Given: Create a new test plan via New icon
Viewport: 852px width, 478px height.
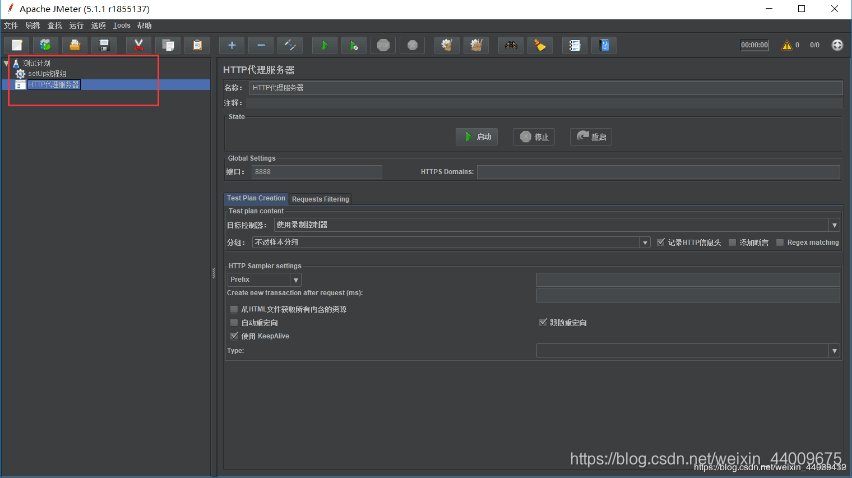Looking at the screenshot, I should [17, 45].
